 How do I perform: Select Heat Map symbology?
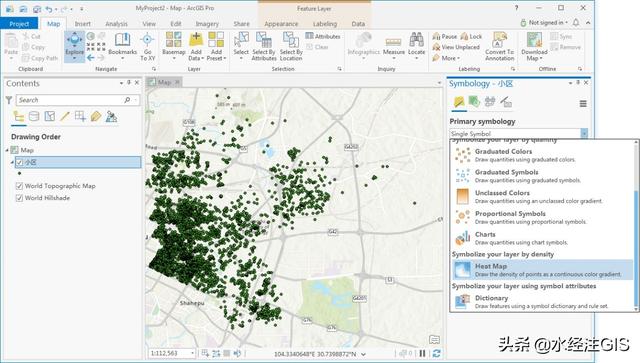(x=543, y=270)
